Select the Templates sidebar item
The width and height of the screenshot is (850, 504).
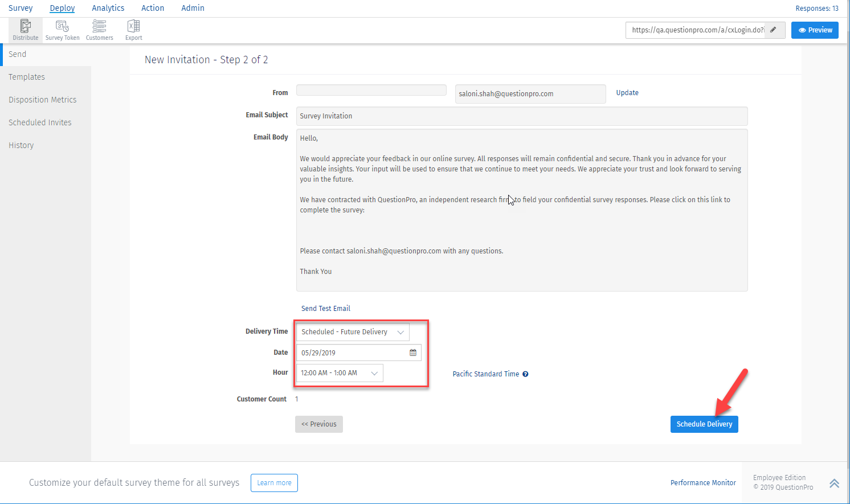tap(27, 77)
